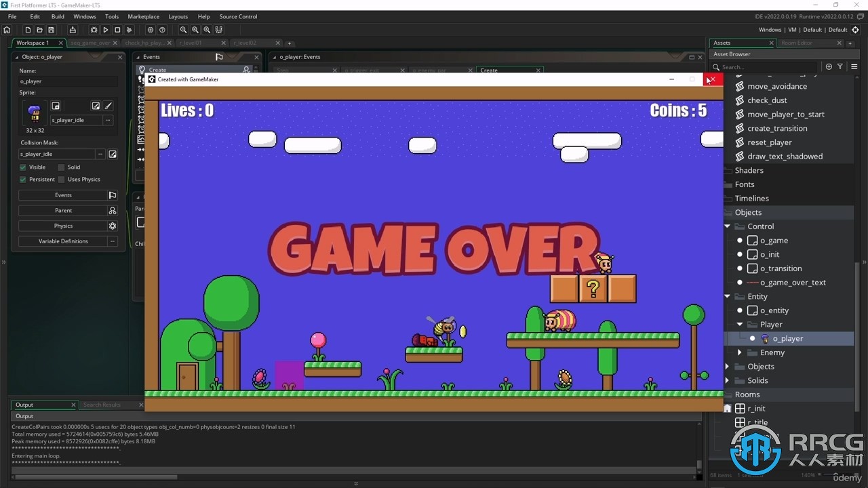Image resolution: width=868 pixels, height=488 pixels.
Task: Add a new workspace tab with plus
Action: (289, 43)
